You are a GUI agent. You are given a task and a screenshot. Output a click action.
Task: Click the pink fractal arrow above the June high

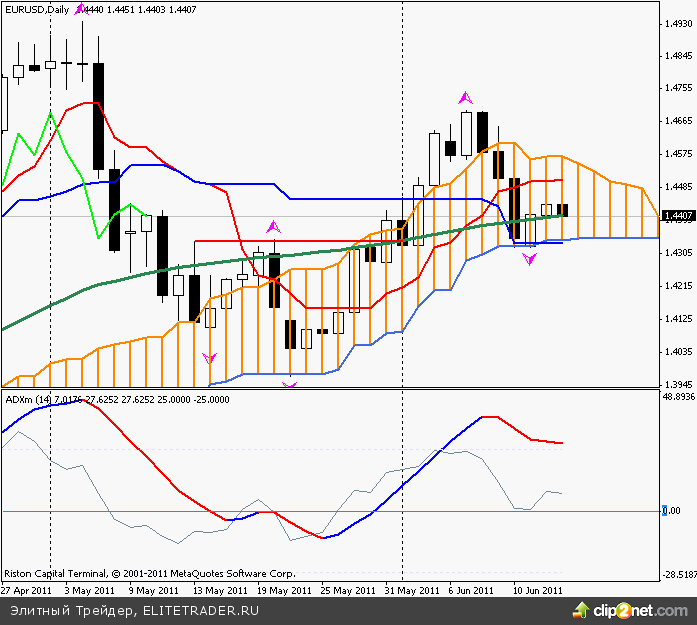point(465,98)
